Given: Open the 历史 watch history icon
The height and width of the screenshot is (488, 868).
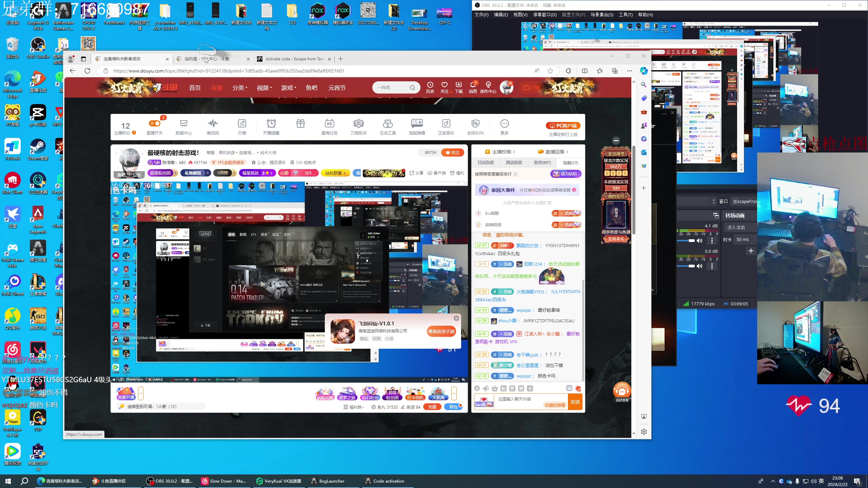Looking at the screenshot, I should point(430,87).
